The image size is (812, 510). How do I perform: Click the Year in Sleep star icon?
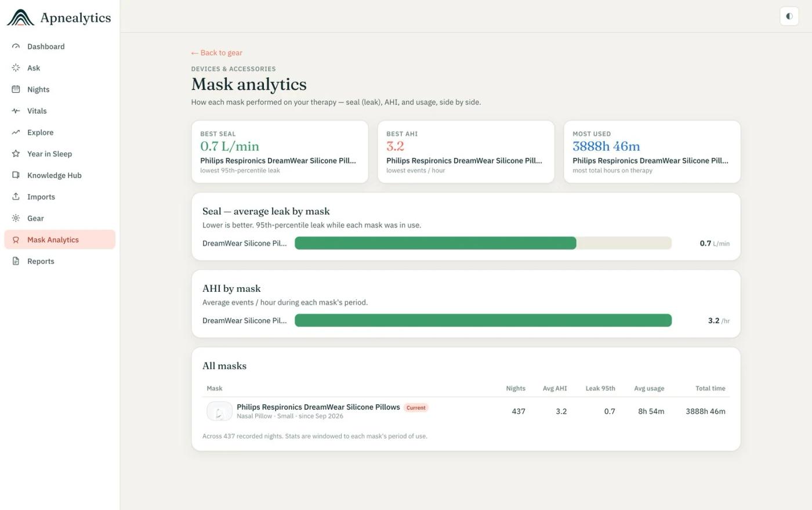click(16, 154)
